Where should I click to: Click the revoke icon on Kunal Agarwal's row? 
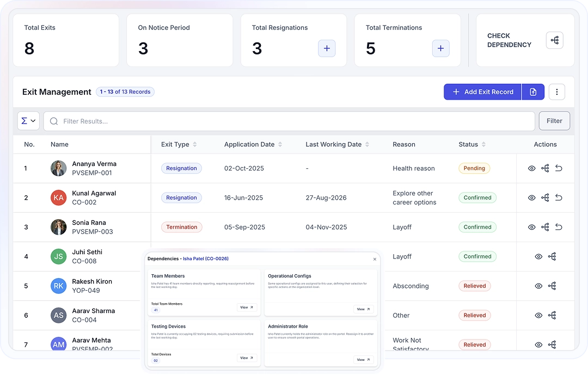[559, 198]
